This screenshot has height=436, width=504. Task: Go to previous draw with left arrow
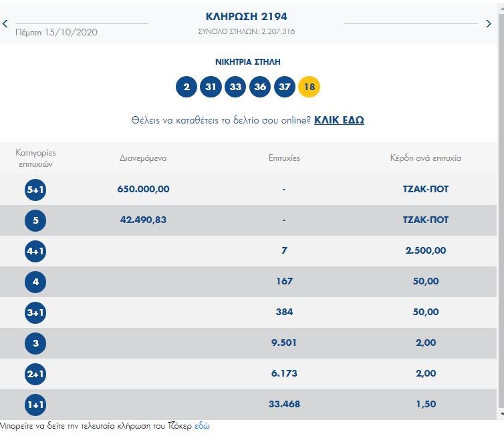tap(5, 24)
